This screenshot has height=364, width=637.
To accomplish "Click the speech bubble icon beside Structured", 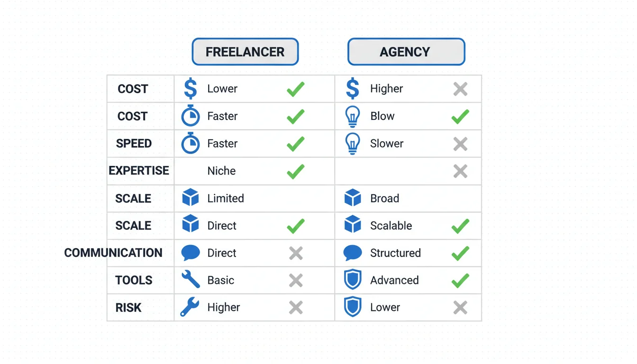I will 352,253.
